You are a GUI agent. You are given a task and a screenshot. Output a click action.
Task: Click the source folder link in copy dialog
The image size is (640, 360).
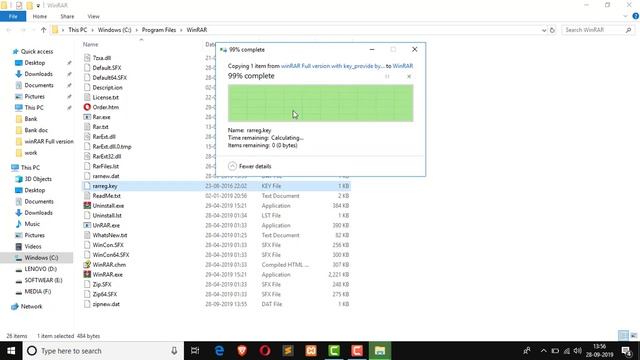coord(333,66)
